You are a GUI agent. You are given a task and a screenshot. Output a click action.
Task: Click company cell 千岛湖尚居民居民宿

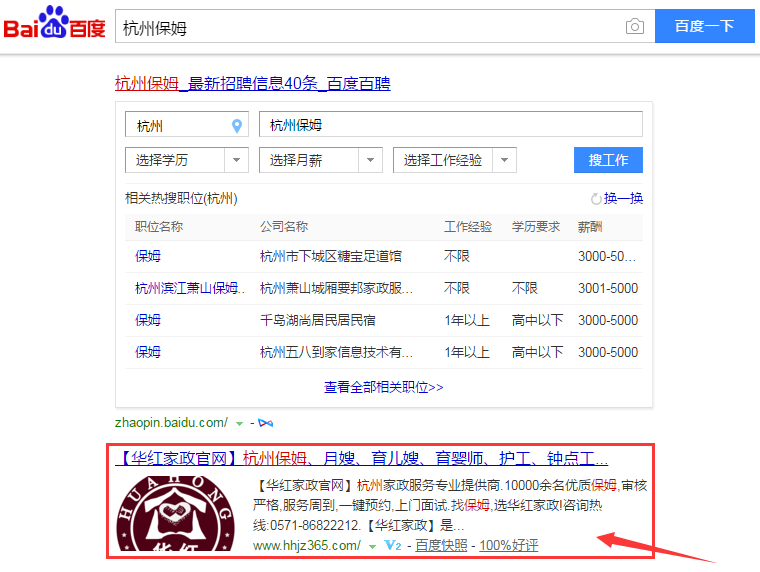318,320
